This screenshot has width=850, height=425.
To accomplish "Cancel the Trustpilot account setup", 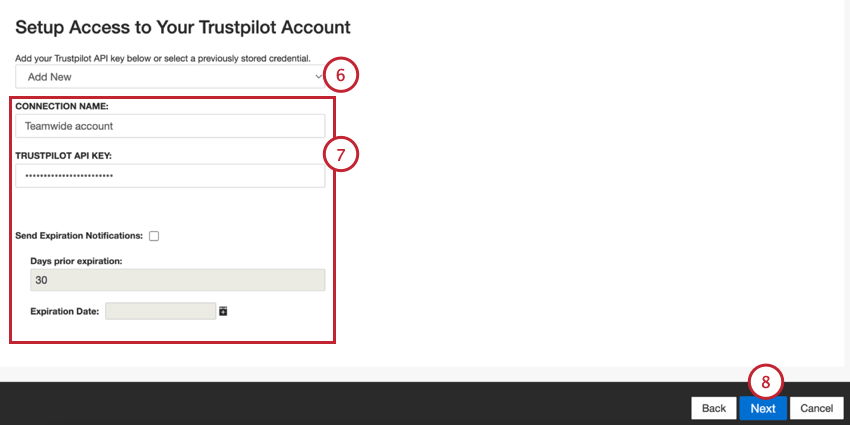I will pyautogui.click(x=817, y=408).
